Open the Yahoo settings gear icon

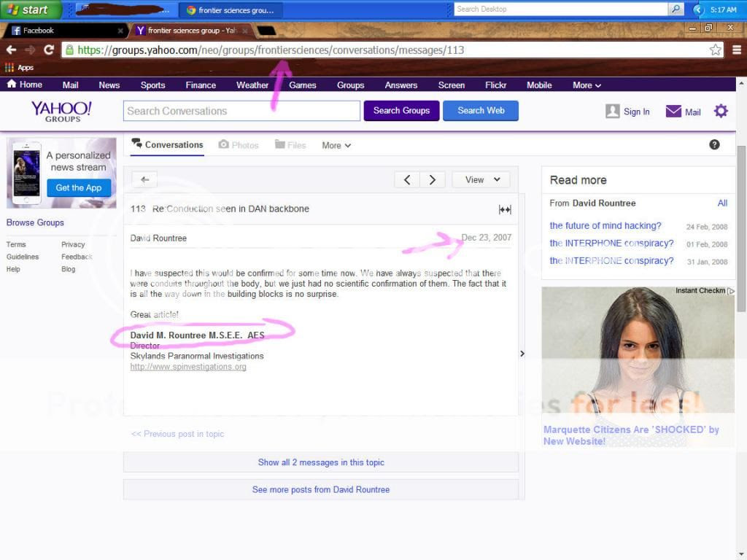(720, 111)
